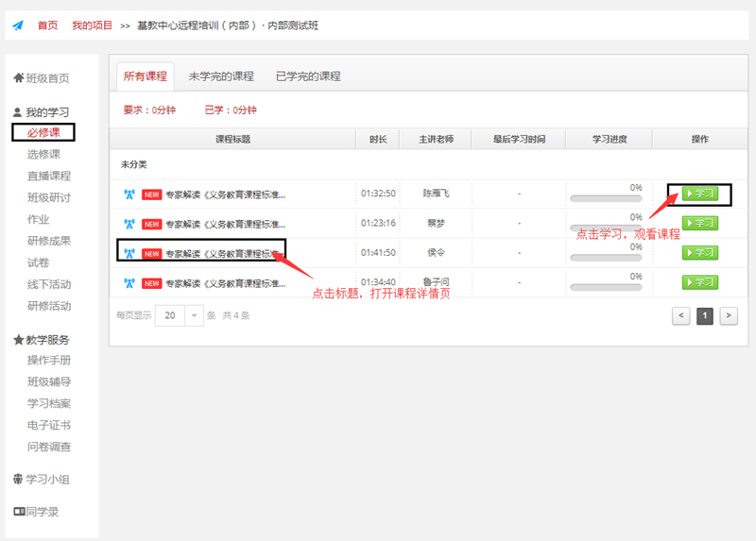Click the person icon beside 我的学习
This screenshot has height=541, width=756.
click(x=17, y=112)
